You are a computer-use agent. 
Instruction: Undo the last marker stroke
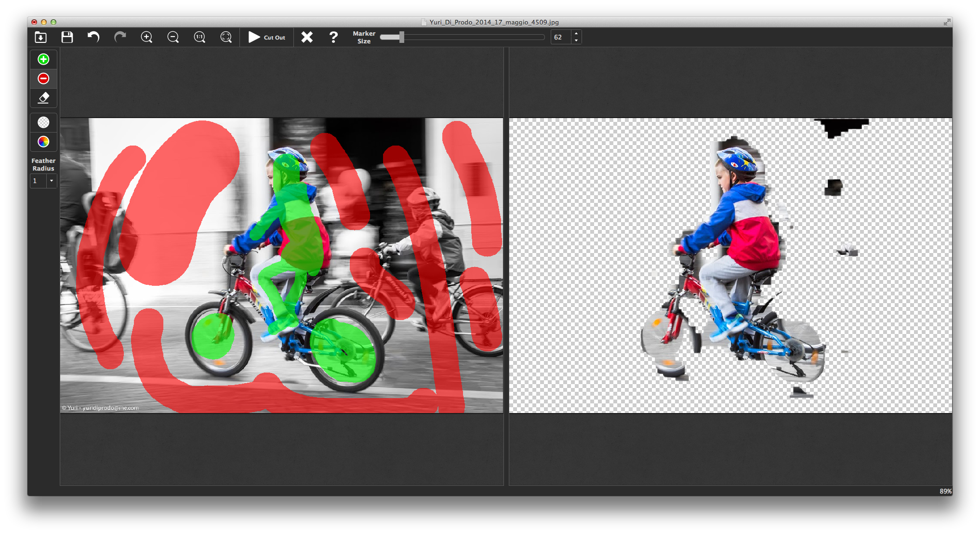93,37
